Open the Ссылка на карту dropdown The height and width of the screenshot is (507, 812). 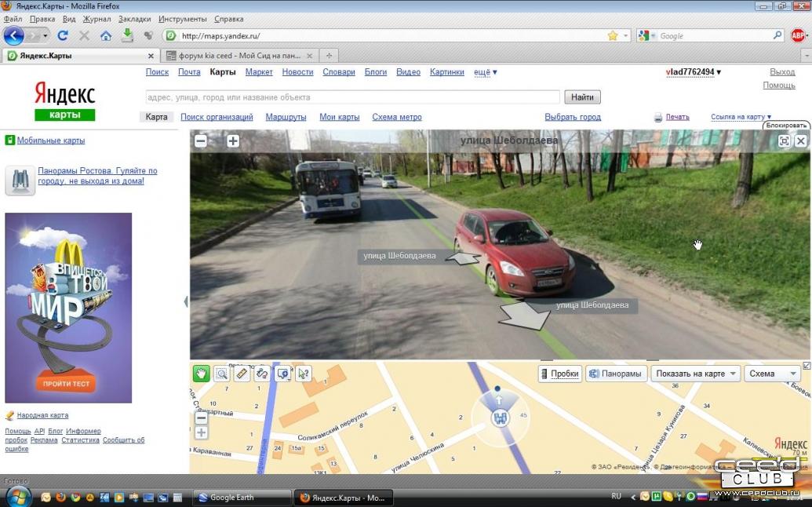pyautogui.click(x=741, y=117)
